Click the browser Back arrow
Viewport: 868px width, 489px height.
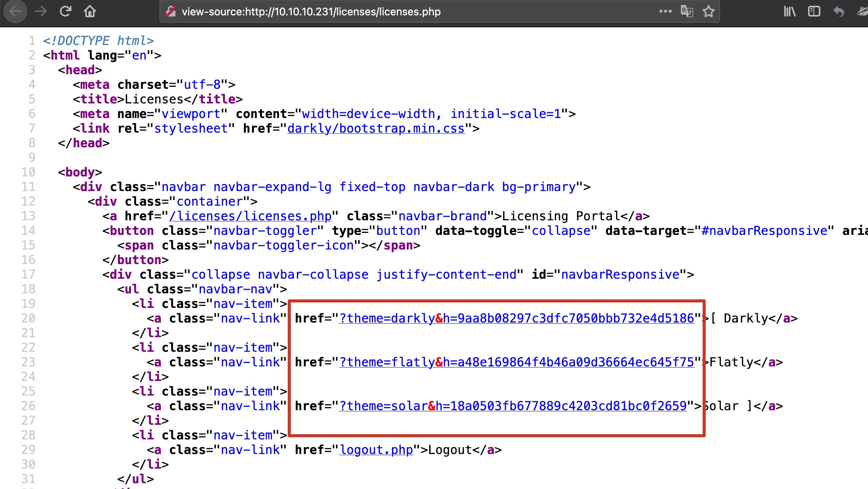15,12
